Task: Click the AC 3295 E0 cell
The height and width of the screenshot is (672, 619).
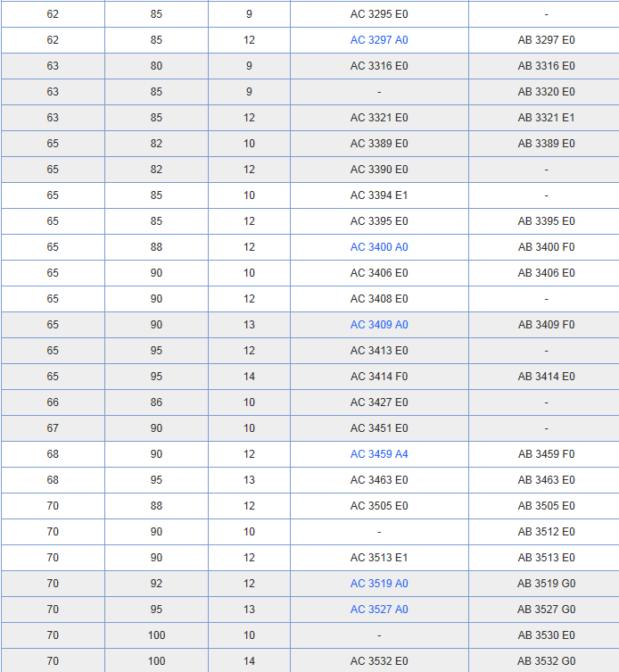Action: coord(379,14)
